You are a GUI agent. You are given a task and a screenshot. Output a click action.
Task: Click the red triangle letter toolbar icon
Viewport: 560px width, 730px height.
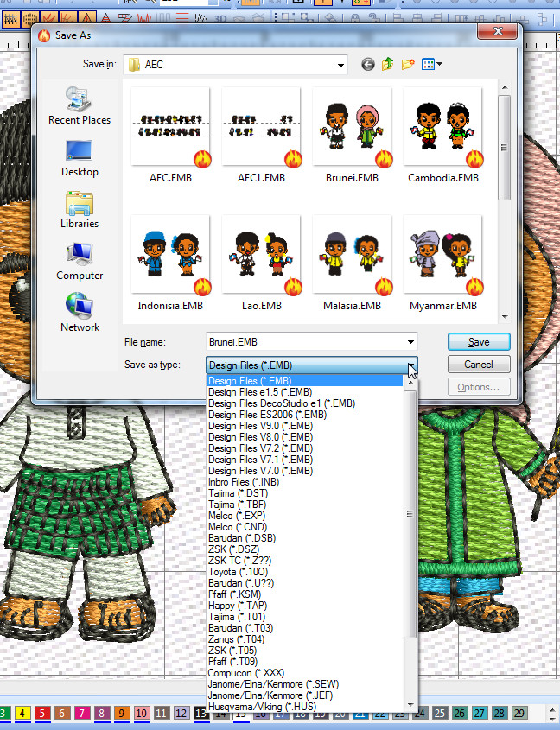tap(106, 19)
